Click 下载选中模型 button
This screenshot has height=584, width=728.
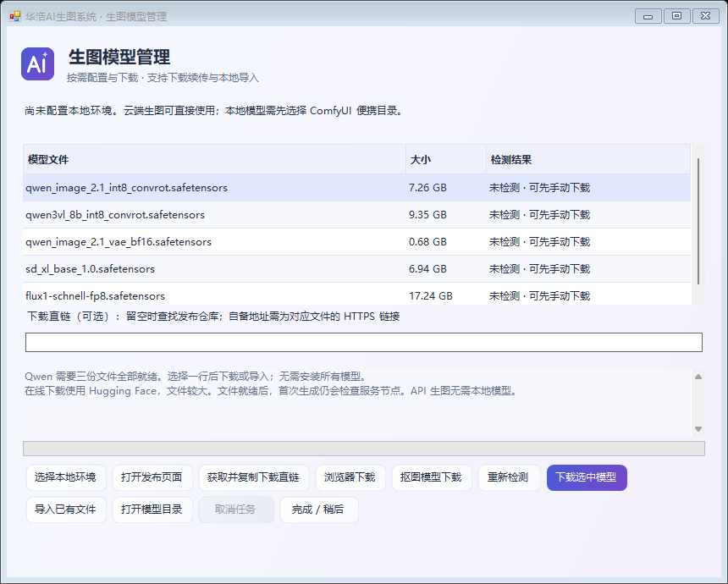(x=587, y=477)
